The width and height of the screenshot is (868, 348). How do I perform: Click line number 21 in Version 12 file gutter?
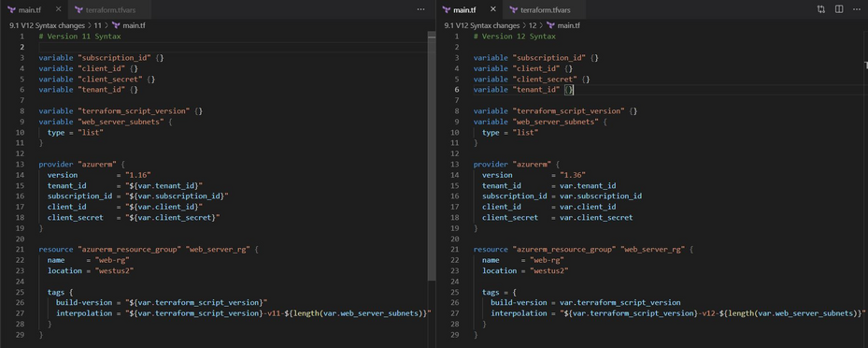coord(455,250)
